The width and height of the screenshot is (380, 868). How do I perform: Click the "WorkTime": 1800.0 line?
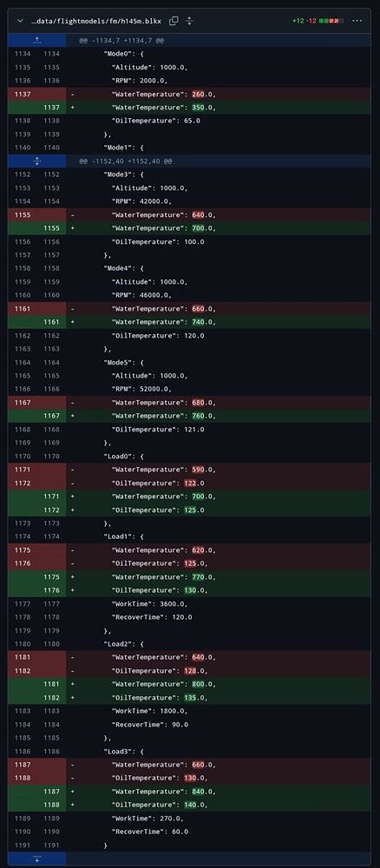click(149, 712)
